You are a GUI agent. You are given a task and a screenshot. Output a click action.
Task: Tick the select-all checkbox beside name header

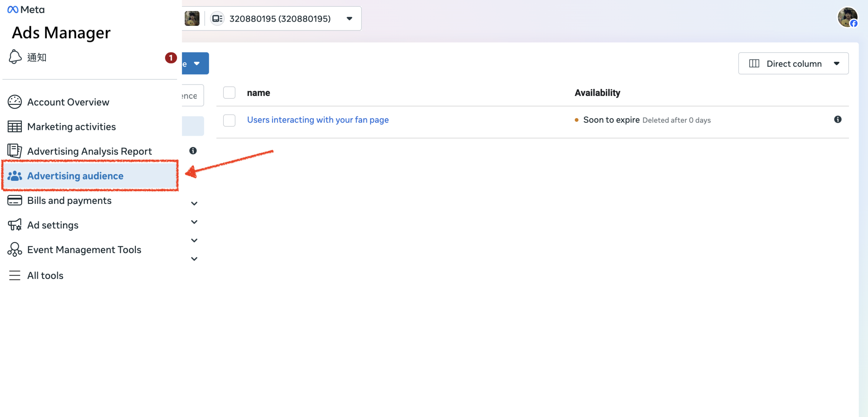click(229, 93)
